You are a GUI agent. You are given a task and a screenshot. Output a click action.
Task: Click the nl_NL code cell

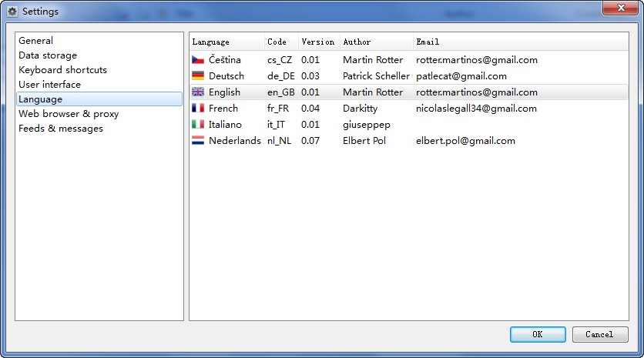point(280,140)
